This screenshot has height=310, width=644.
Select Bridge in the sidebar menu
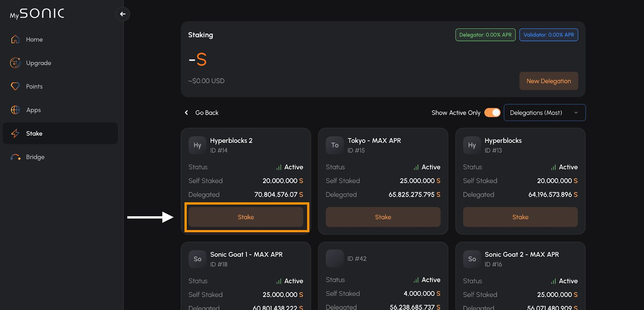[35, 157]
